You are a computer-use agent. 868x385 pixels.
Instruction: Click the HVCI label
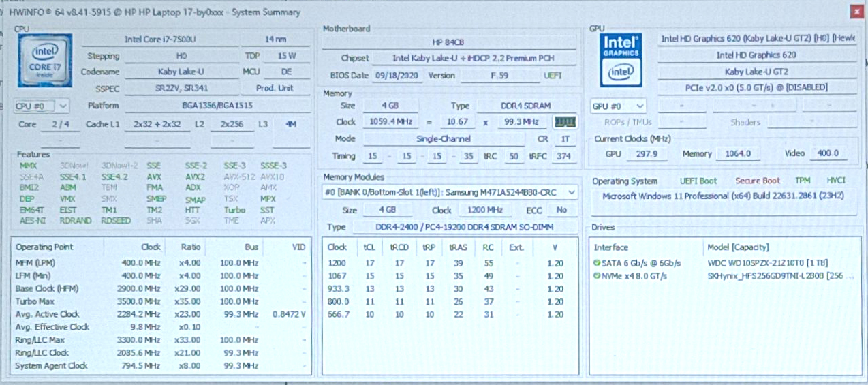click(x=836, y=181)
